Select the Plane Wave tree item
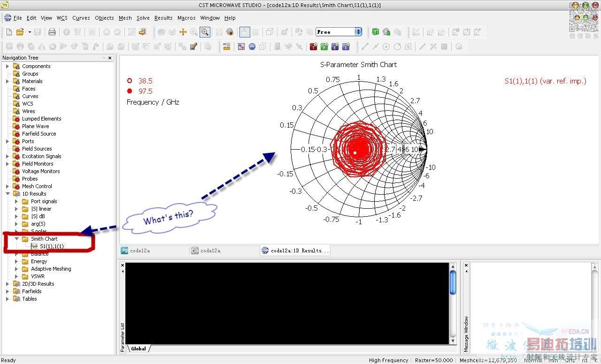601x364 pixels. coord(35,126)
